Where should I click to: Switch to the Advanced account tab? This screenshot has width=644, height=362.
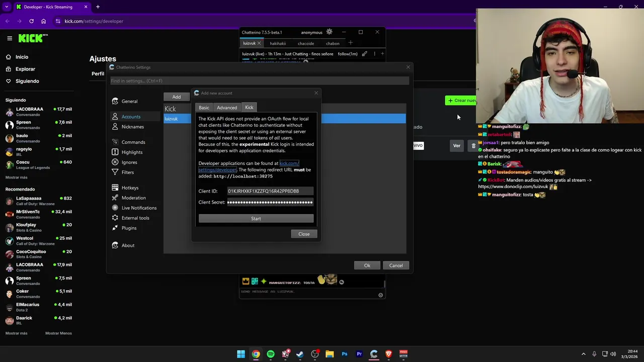tap(227, 108)
